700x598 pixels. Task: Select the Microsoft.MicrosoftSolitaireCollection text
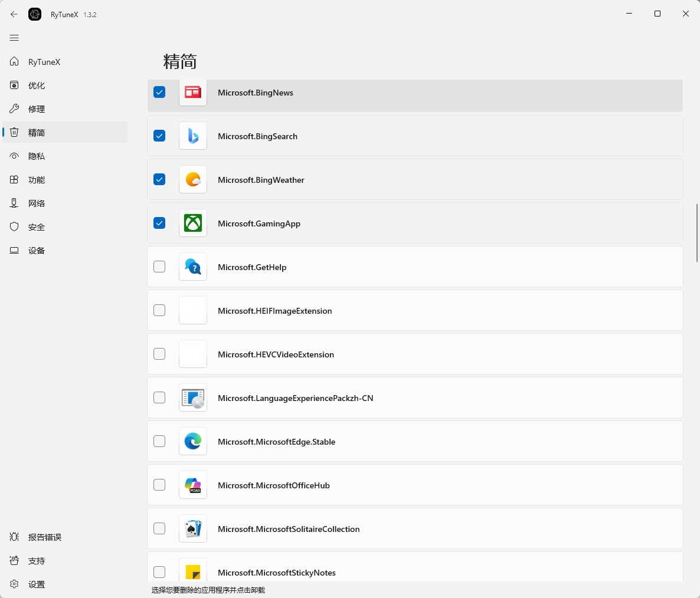[x=289, y=530]
